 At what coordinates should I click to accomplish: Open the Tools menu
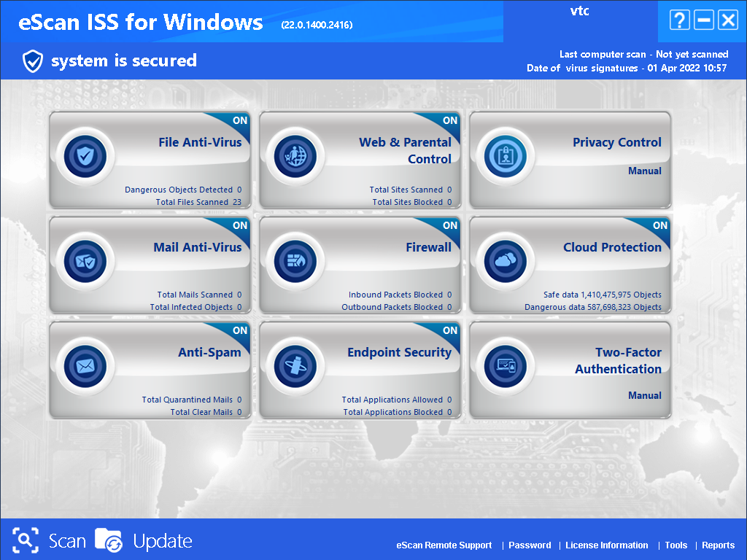click(x=676, y=545)
